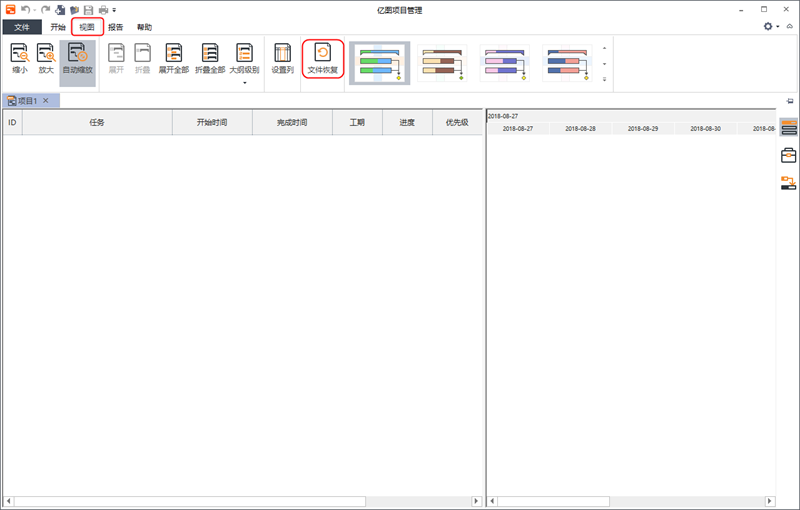Image resolution: width=800 pixels, height=510 pixels.
Task: Click Gantt chart scrollbar left arrow
Action: [492, 501]
